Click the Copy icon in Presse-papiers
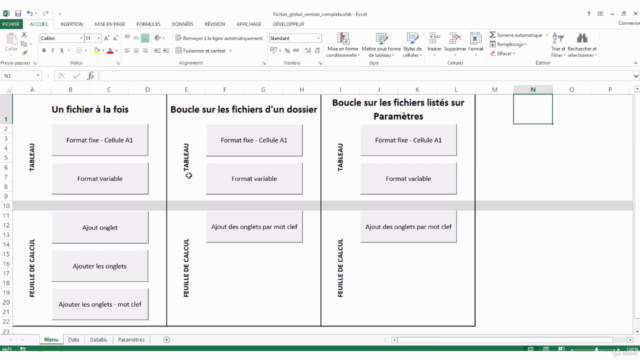The image size is (640, 360). tap(24, 44)
